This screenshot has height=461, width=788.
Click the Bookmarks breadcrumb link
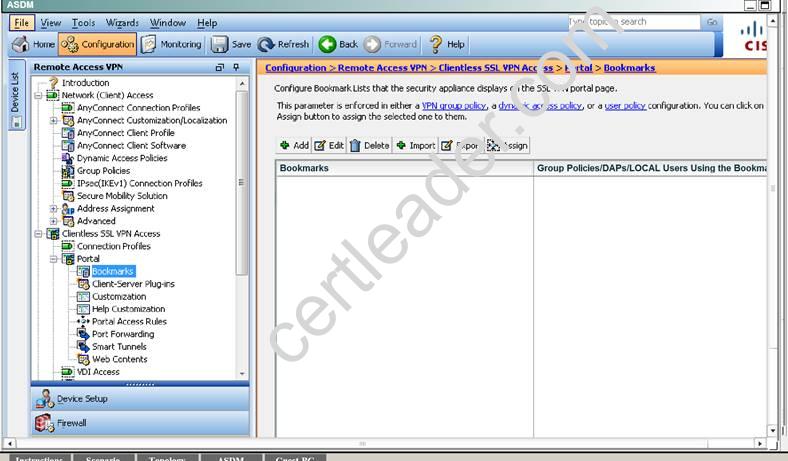[x=629, y=67]
